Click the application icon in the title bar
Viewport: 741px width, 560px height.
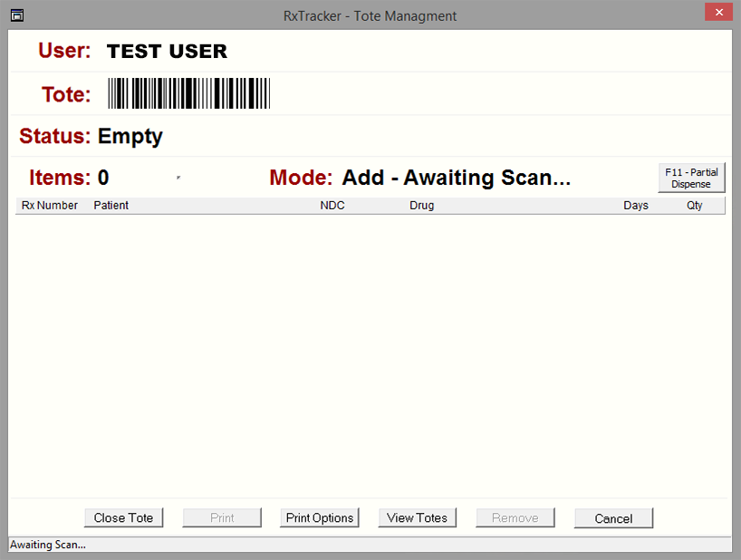(17, 15)
